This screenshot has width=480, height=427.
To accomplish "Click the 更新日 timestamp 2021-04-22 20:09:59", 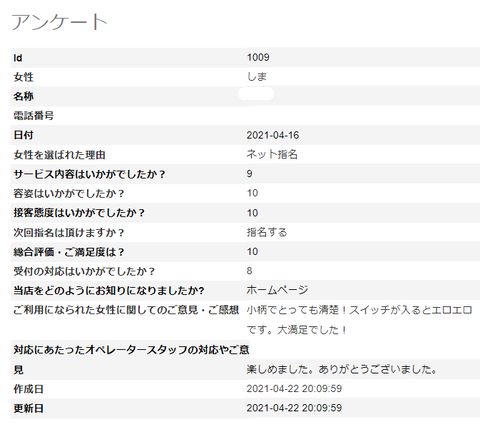I will pyautogui.click(x=294, y=408).
